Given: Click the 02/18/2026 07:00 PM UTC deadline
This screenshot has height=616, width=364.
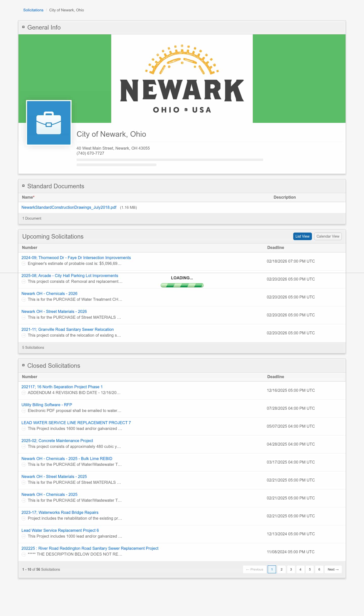Looking at the screenshot, I should coord(291,261).
